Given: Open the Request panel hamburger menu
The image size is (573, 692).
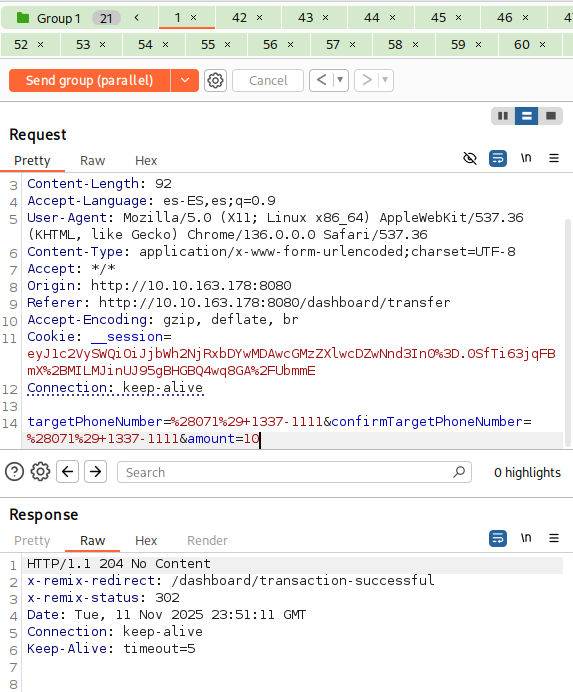Looking at the screenshot, I should click(554, 158).
